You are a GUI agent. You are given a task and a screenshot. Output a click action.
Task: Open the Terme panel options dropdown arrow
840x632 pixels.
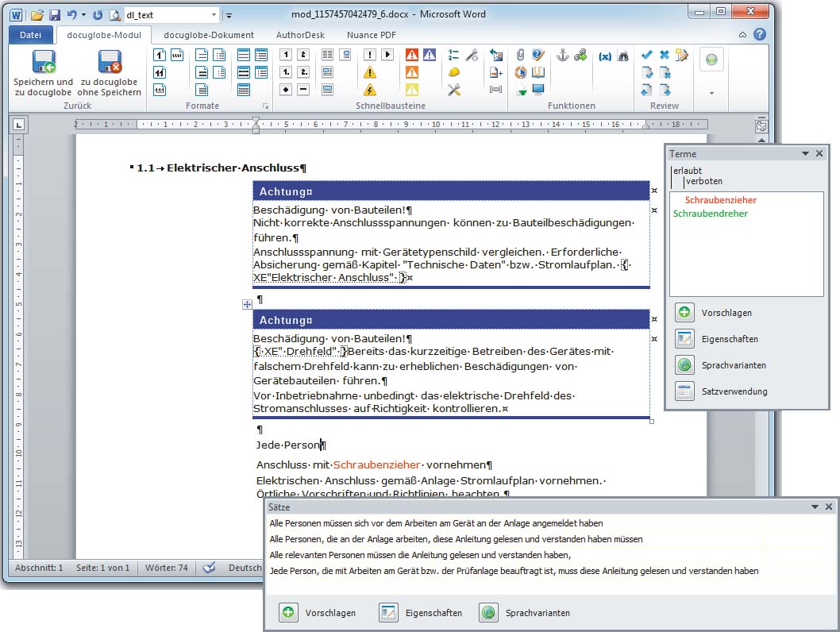pos(805,153)
